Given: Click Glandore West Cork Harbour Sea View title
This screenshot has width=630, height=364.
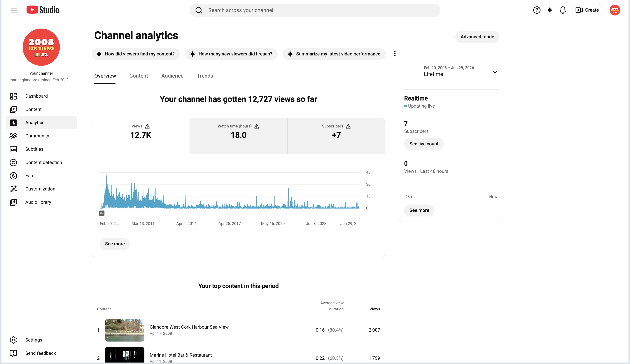Looking at the screenshot, I should 189,327.
